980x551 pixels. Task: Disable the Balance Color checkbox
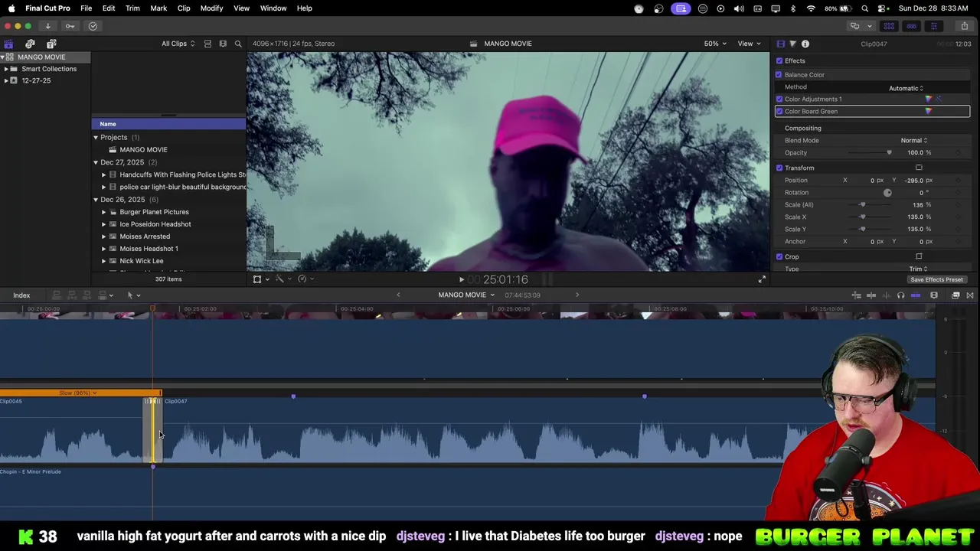click(x=779, y=74)
